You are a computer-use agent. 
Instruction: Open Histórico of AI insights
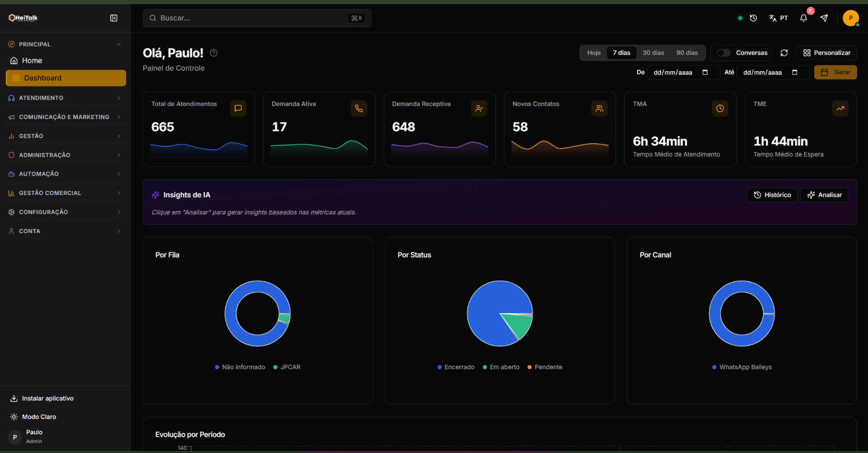click(x=772, y=195)
